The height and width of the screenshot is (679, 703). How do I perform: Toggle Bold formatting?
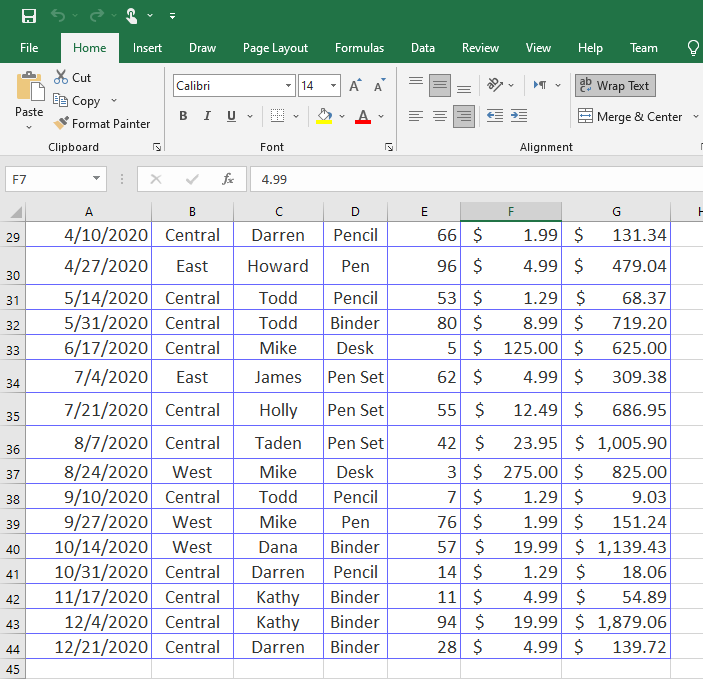pyautogui.click(x=183, y=116)
